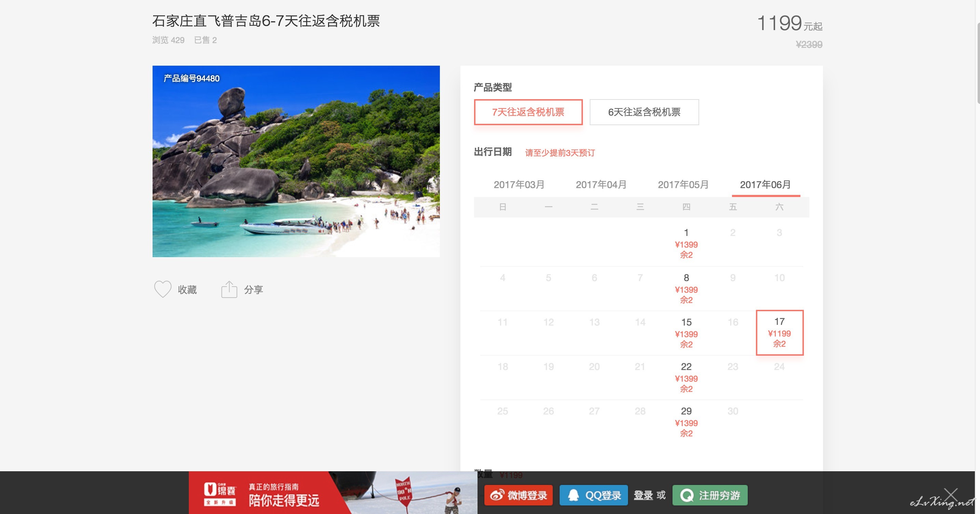Click the page title 石家庄直飞普吉岛6-7天往返含税机票
This screenshot has height=514, width=980.
point(266,21)
